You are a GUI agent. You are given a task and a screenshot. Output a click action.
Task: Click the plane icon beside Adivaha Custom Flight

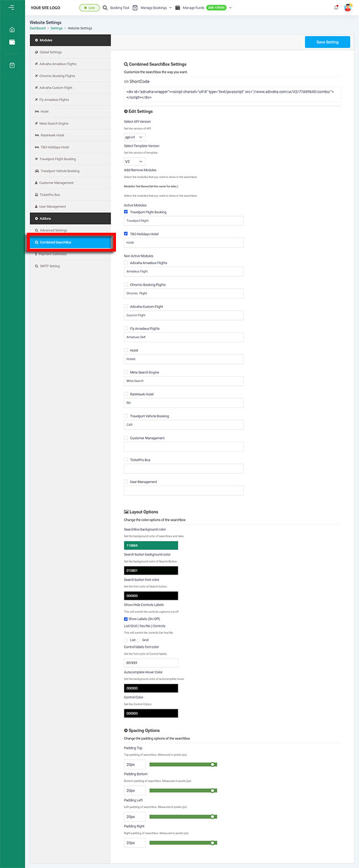pos(36,88)
